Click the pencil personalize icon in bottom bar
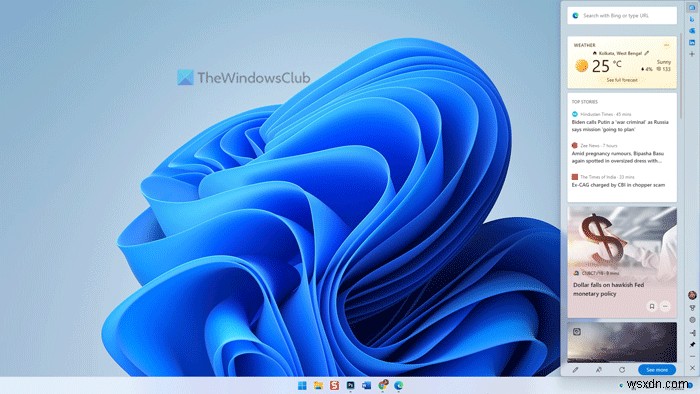Viewport: 700px width, 394px height. (x=575, y=370)
